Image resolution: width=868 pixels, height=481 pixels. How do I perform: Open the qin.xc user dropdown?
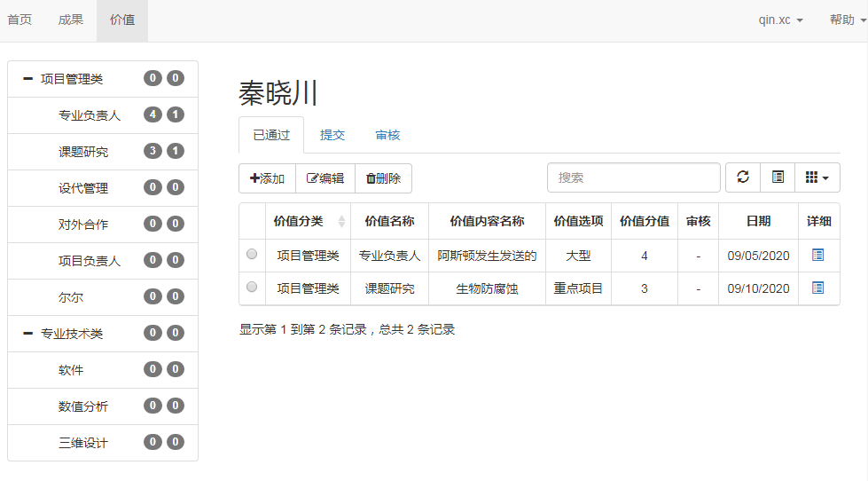pyautogui.click(x=780, y=20)
